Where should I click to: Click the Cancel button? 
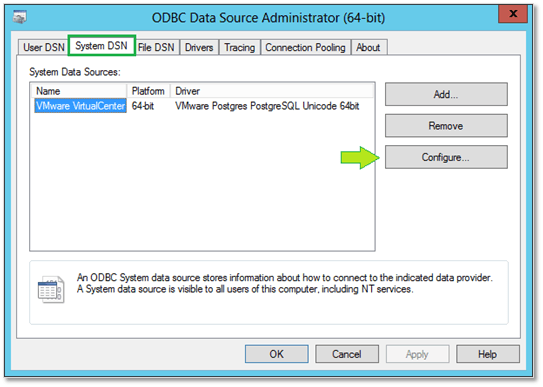pos(347,354)
